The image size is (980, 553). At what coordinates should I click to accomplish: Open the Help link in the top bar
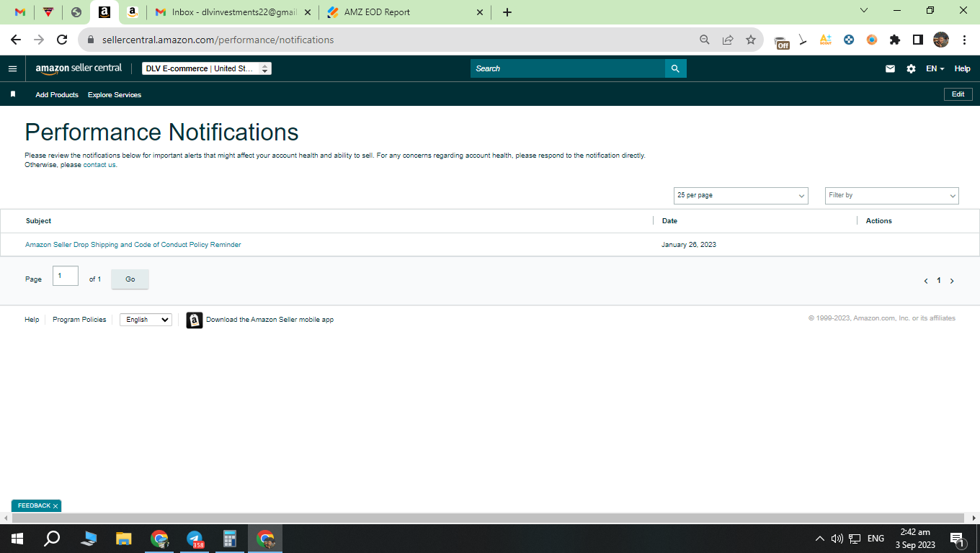pyautogui.click(x=962, y=68)
